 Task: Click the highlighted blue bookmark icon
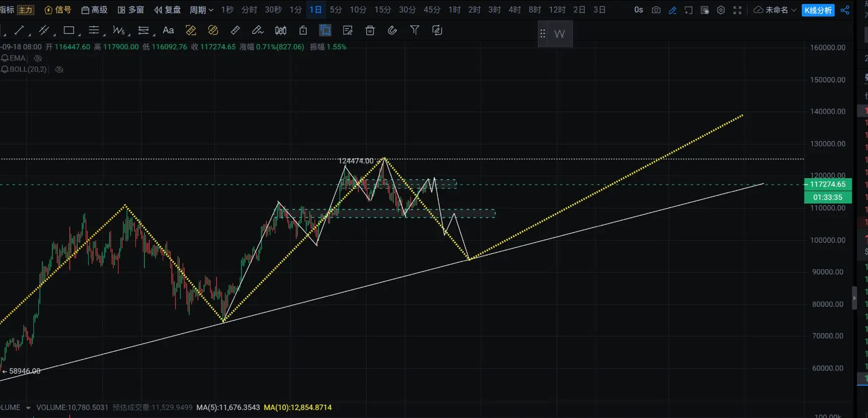click(325, 31)
